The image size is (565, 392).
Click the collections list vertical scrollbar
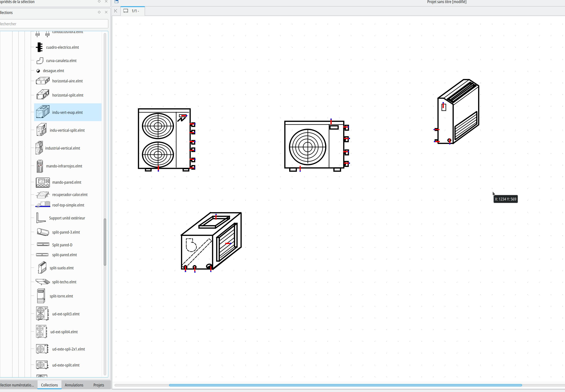[x=105, y=242]
